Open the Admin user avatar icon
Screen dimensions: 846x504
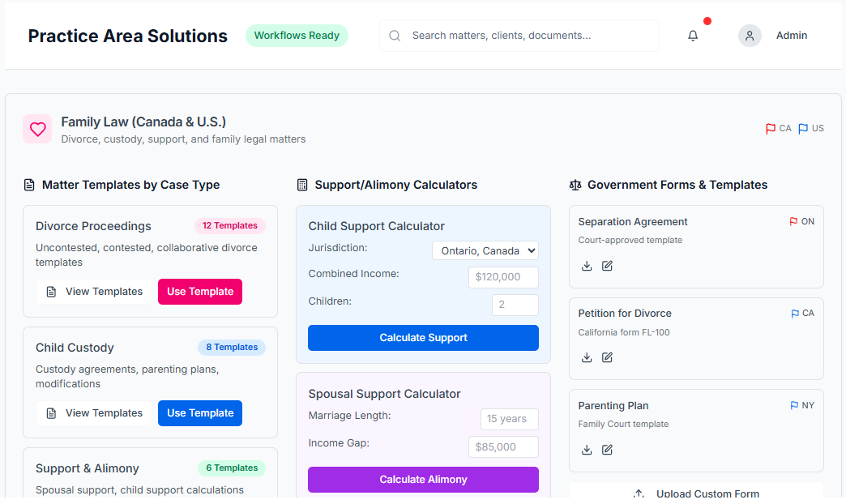[x=750, y=36]
